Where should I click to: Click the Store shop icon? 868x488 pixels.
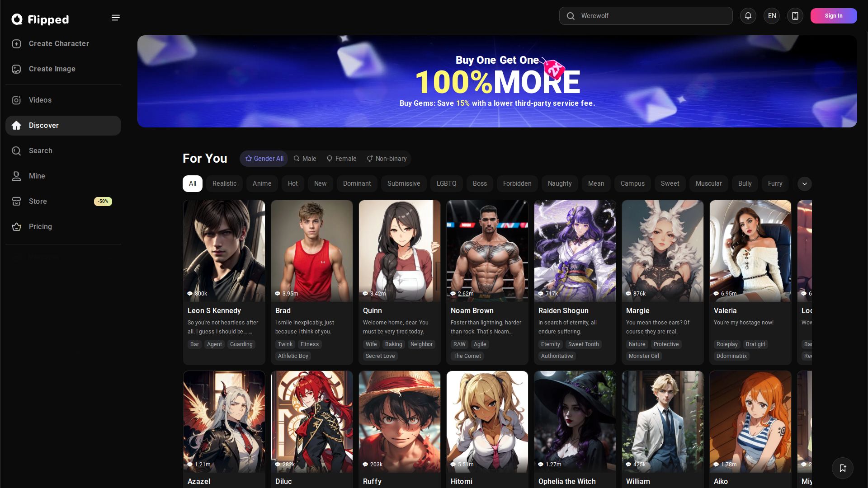(x=17, y=202)
